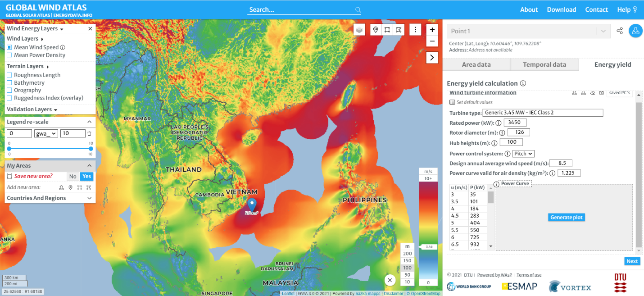The height and width of the screenshot is (296, 644).
Task: Open the map layers stack icon
Action: (x=359, y=30)
